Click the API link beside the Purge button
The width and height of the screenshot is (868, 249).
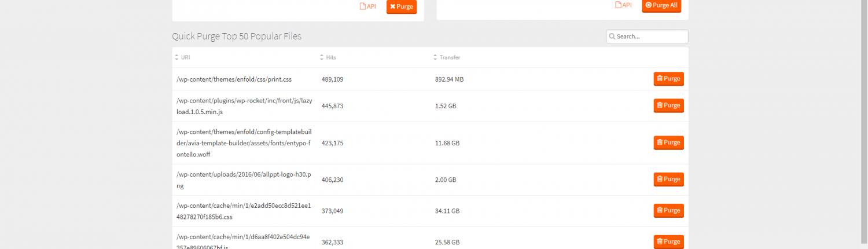point(367,6)
